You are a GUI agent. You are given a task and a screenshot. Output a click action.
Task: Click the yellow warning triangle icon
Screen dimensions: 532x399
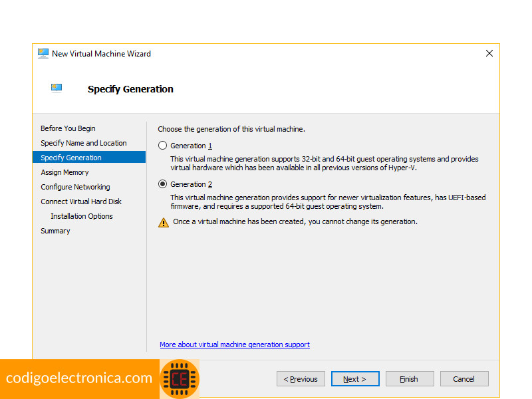click(x=164, y=223)
